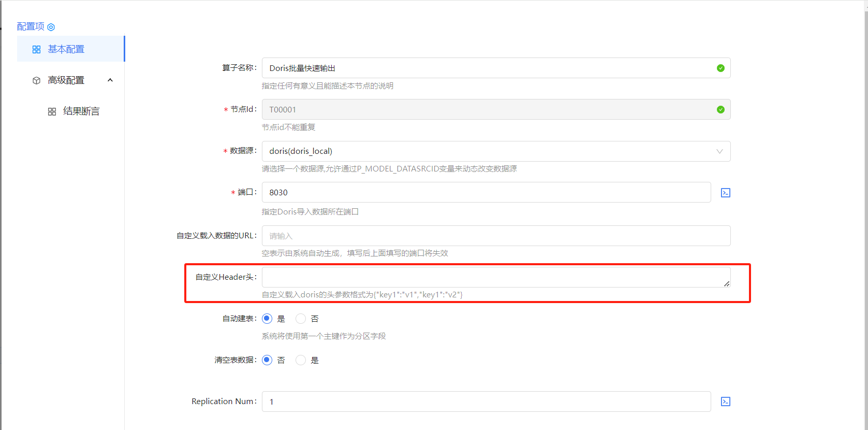Click the Replication Num input field
The image size is (868, 430).
pos(486,402)
